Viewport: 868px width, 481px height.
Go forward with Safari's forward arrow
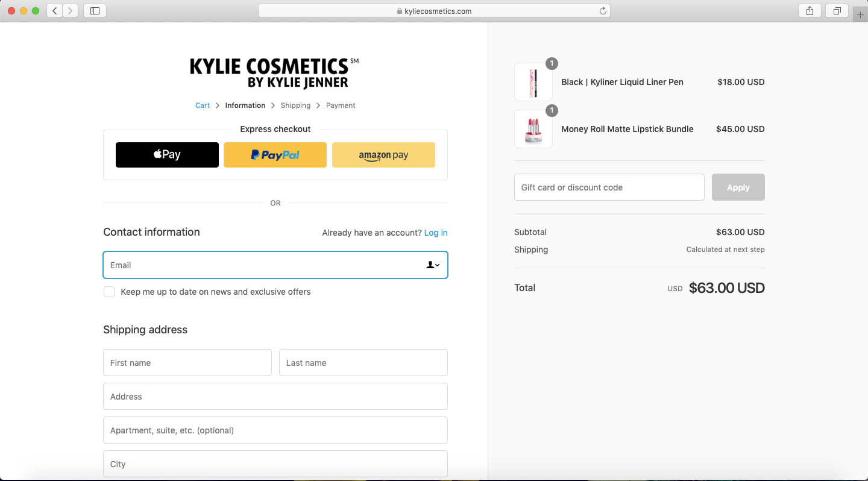tap(71, 11)
